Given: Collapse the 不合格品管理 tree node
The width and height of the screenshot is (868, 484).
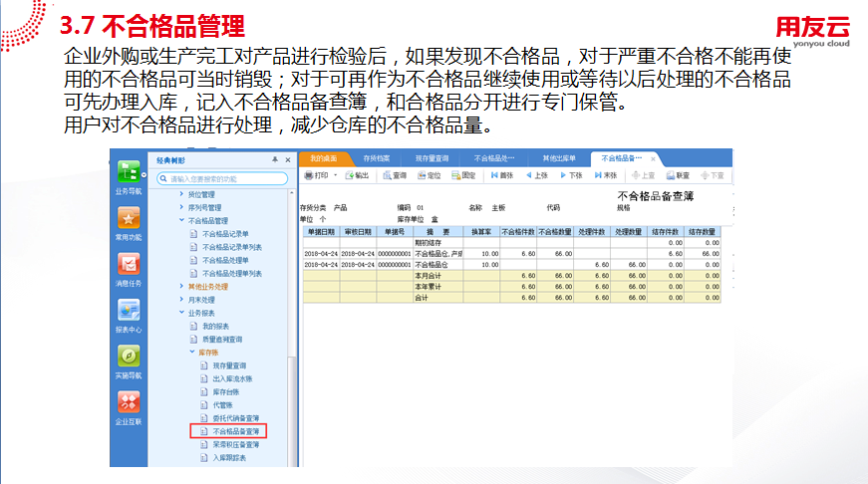Looking at the screenshot, I should [x=180, y=220].
